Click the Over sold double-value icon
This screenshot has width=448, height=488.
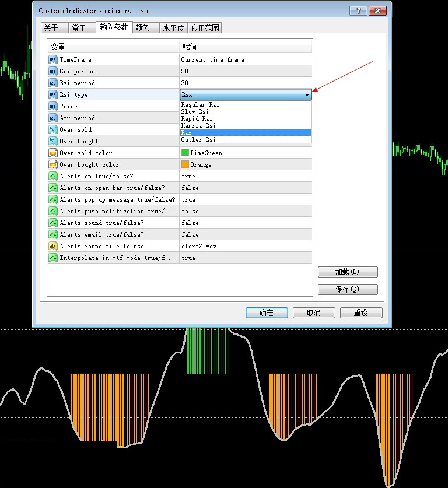click(x=53, y=129)
